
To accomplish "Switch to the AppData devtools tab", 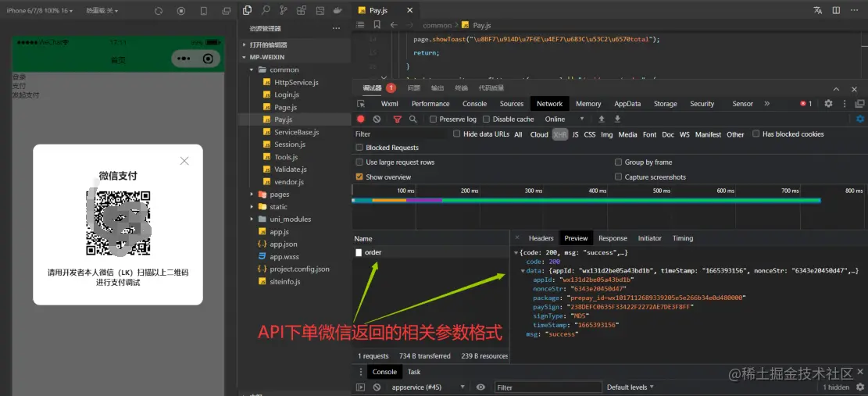I will [x=627, y=103].
